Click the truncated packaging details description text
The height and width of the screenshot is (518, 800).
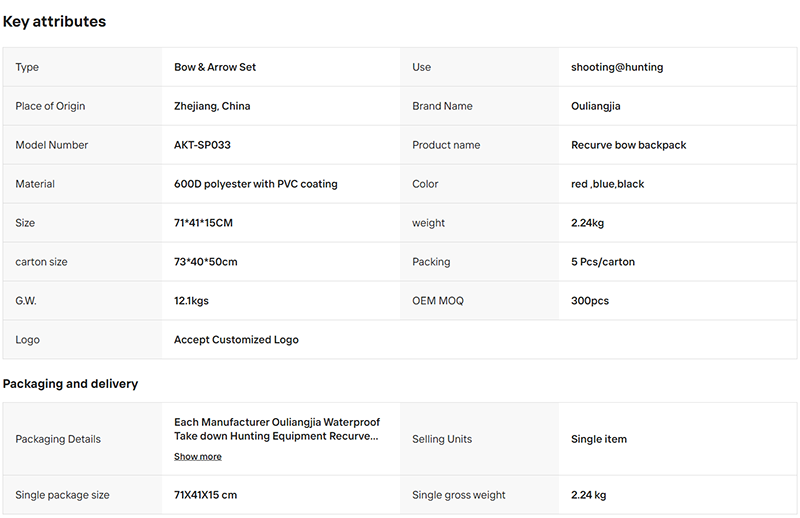[277, 429]
